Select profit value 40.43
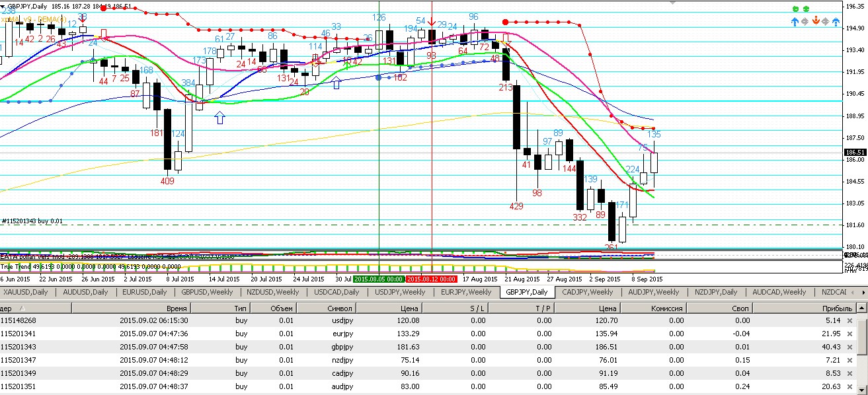The width and height of the screenshot is (868, 395). tap(830, 347)
